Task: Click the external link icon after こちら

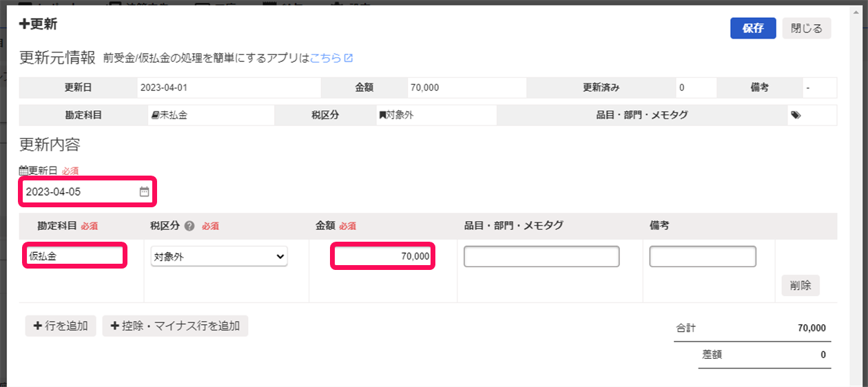Action: [x=349, y=58]
